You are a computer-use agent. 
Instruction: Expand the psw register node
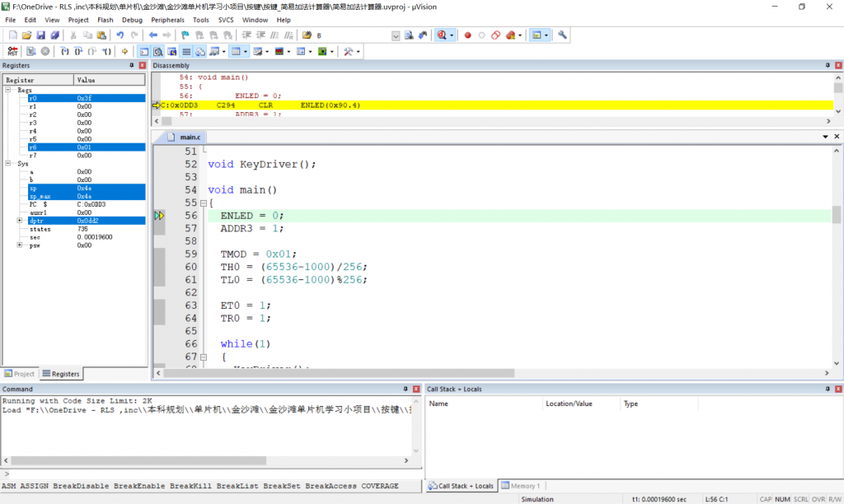[19, 245]
